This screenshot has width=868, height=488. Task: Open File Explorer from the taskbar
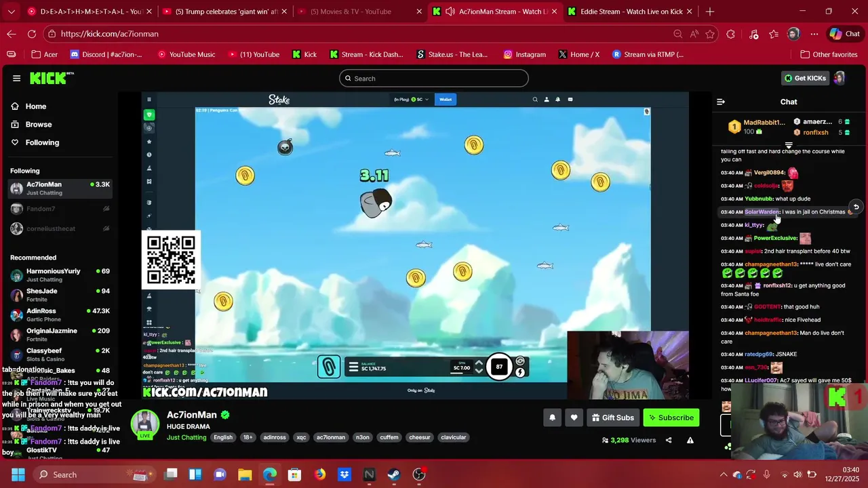[x=245, y=474]
